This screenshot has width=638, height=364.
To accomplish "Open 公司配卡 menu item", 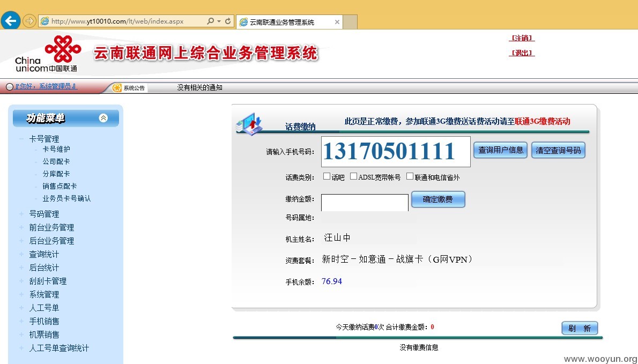I will 56,161.
